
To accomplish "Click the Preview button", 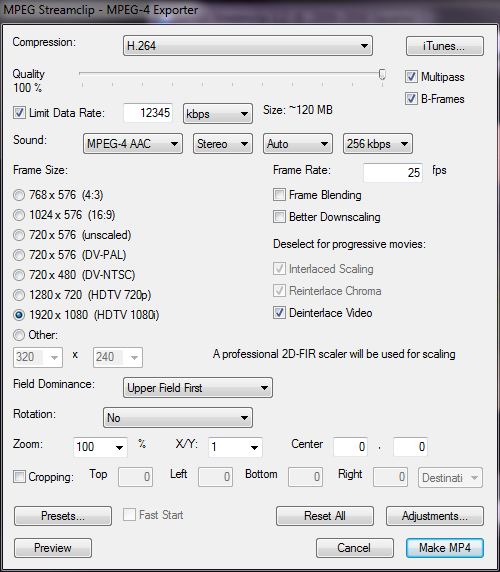I will [53, 548].
